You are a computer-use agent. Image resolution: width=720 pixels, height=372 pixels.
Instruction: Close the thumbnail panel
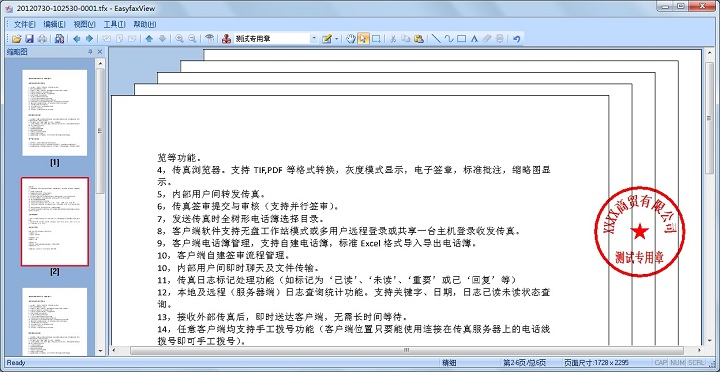tap(100, 52)
